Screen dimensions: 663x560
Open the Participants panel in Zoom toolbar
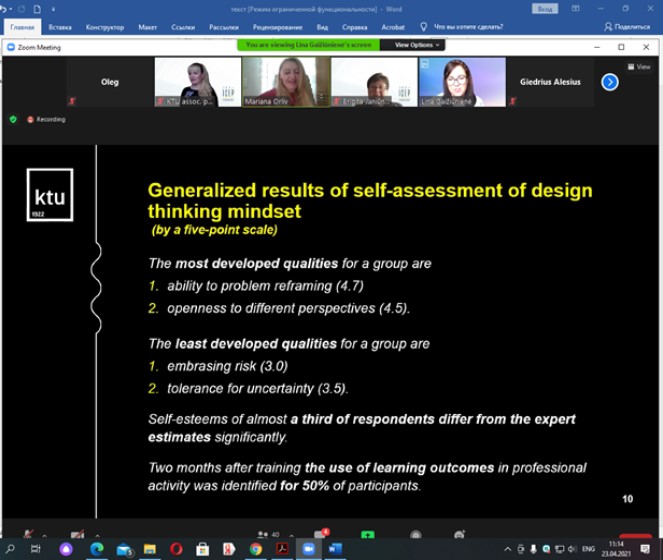(266, 535)
